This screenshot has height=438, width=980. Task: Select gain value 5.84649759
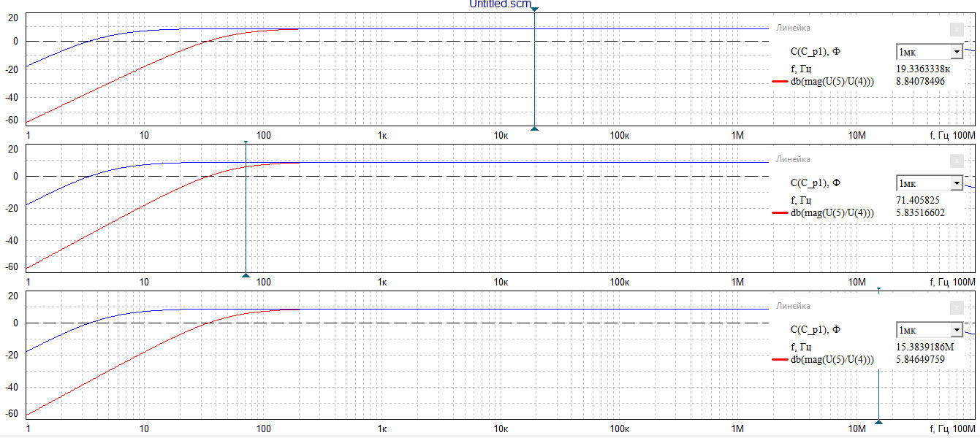(920, 359)
